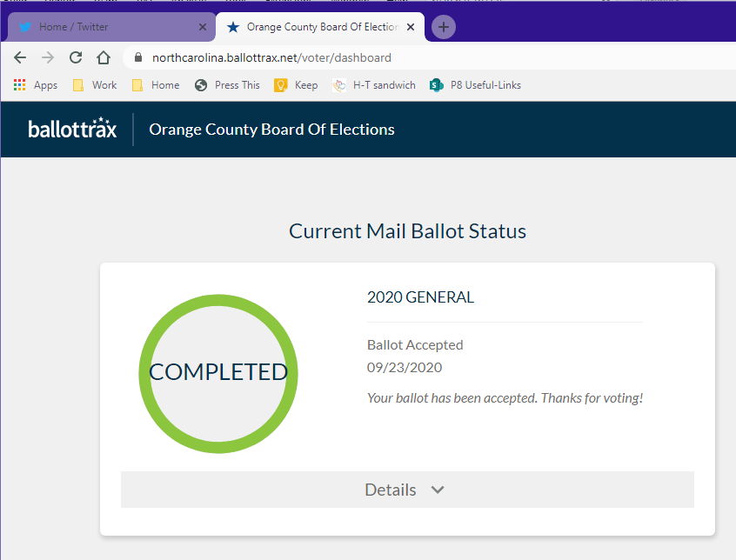Open the P8 Useful-Links bookmark
736x560 pixels.
tap(476, 85)
